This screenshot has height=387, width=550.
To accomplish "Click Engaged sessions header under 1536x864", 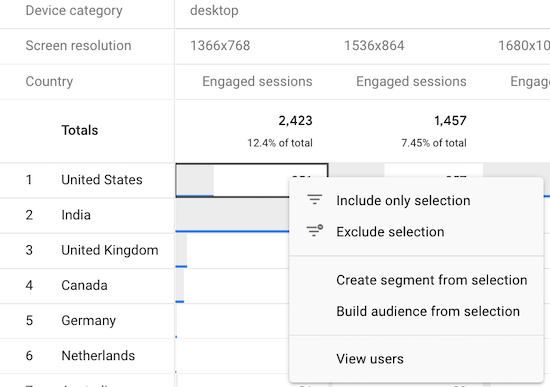I will 411,81.
